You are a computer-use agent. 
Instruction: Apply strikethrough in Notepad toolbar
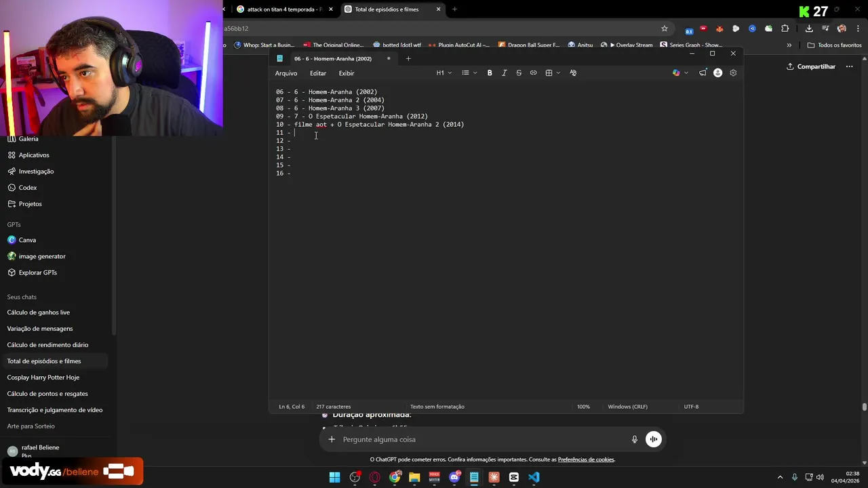(519, 73)
